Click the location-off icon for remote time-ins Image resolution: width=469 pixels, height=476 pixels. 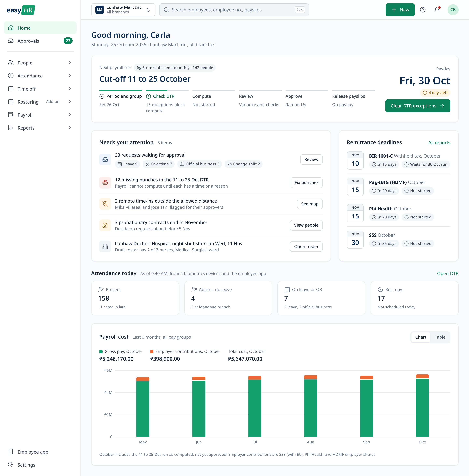tap(105, 204)
